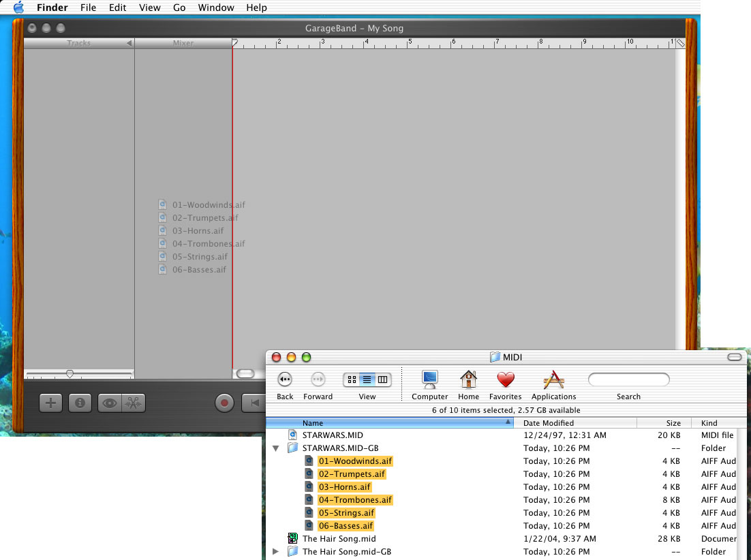This screenshot has width=751, height=560.
Task: Switch Finder to column view
Action: 383,379
